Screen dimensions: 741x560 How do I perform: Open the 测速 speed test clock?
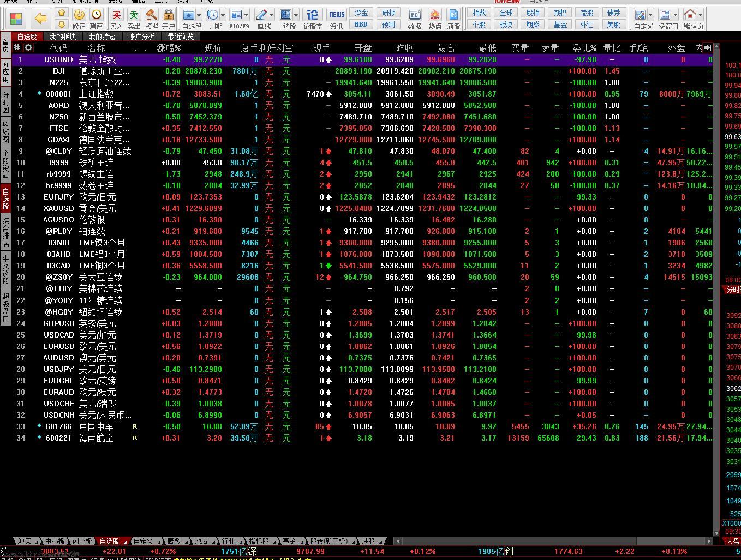97,15
